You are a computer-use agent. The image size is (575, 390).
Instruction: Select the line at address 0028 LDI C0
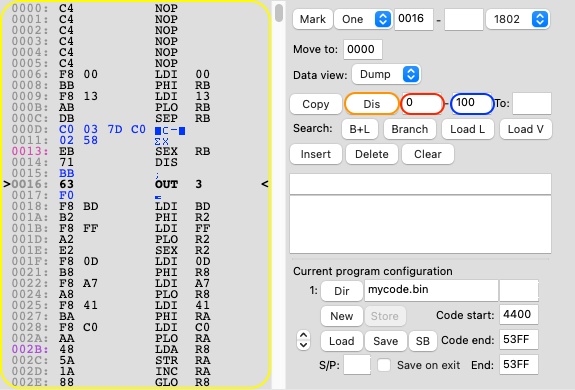point(136,327)
